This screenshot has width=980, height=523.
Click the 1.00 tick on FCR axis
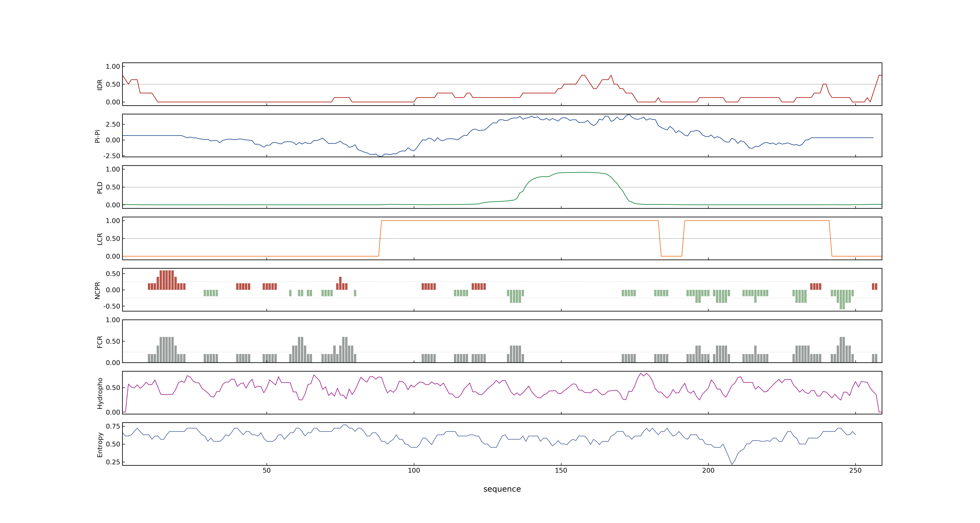tap(113, 320)
